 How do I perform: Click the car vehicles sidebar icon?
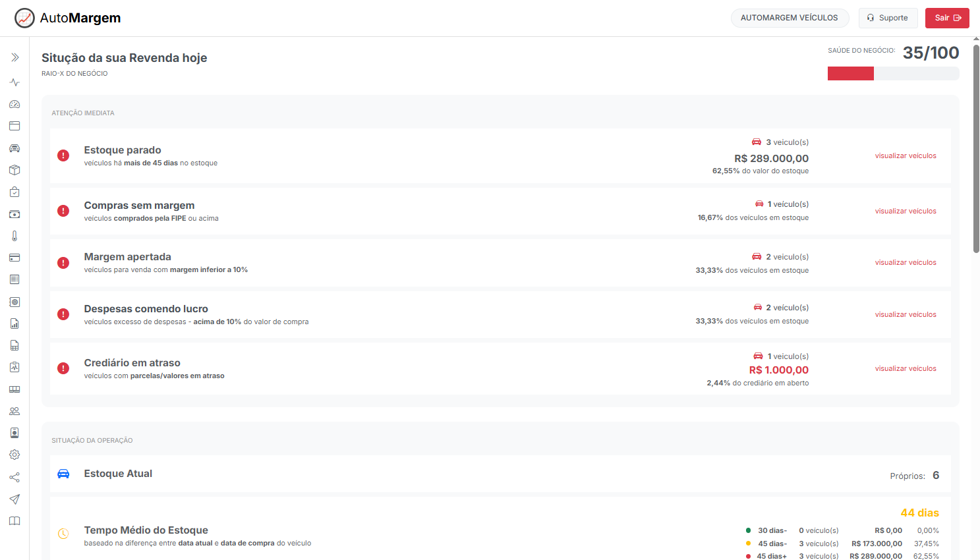pyautogui.click(x=14, y=148)
